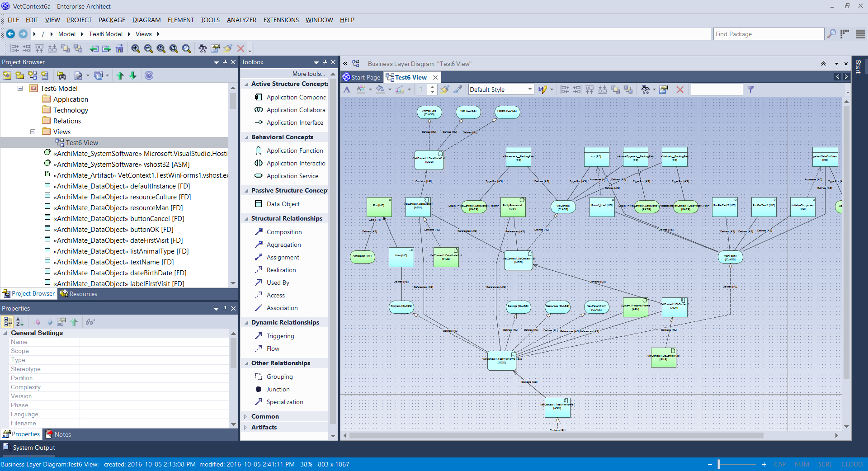Open Find in Project Browser with the binoculars icon

tap(61, 75)
